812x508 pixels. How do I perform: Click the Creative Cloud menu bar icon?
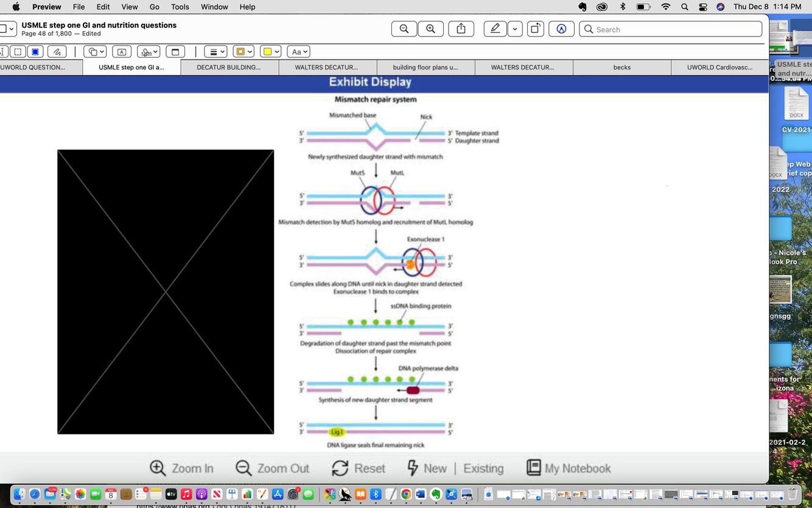602,7
